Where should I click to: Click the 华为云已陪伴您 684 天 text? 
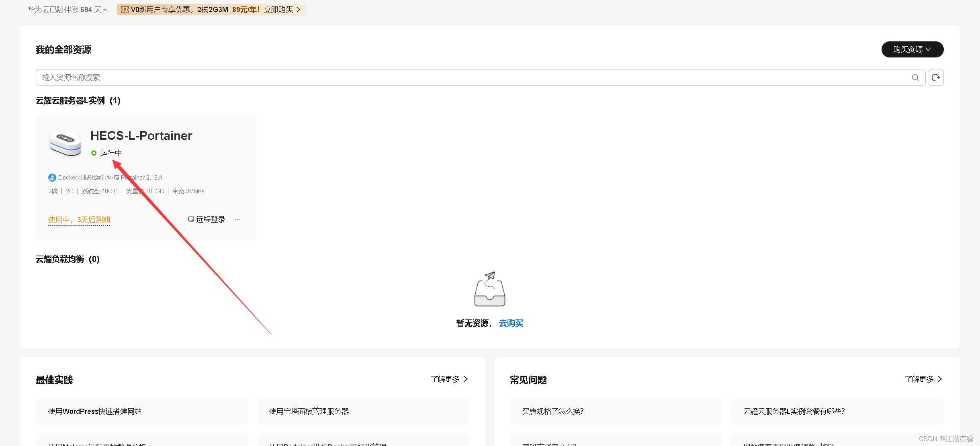(68, 10)
